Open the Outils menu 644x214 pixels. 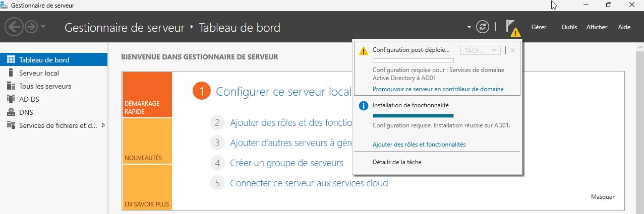[x=569, y=27]
